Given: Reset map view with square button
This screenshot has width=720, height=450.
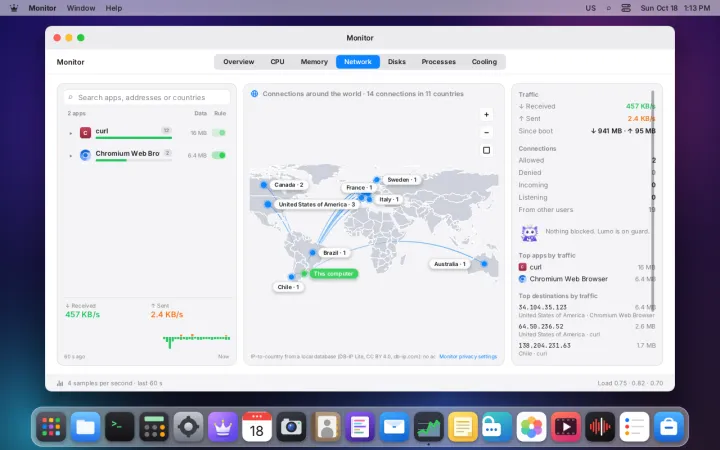Looking at the screenshot, I should [x=486, y=150].
